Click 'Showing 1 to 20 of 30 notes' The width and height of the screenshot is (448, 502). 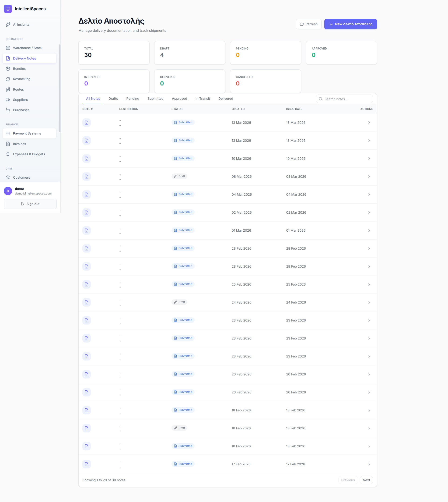(104, 480)
